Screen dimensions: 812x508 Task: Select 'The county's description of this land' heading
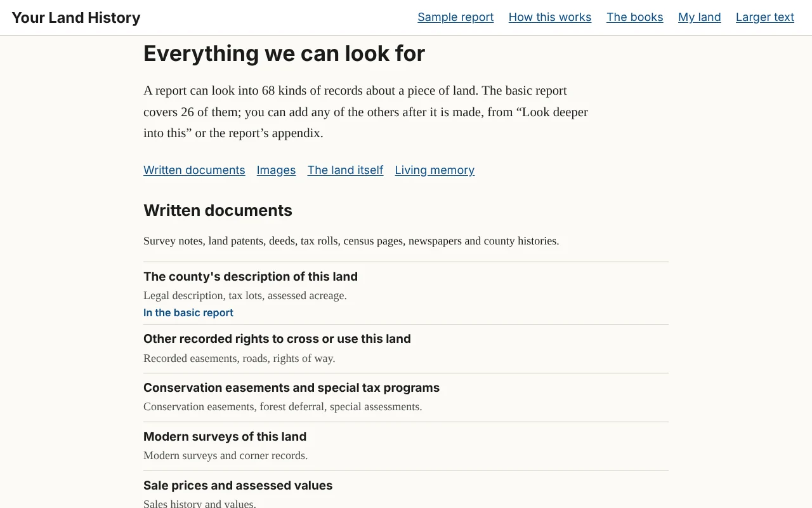click(x=251, y=276)
